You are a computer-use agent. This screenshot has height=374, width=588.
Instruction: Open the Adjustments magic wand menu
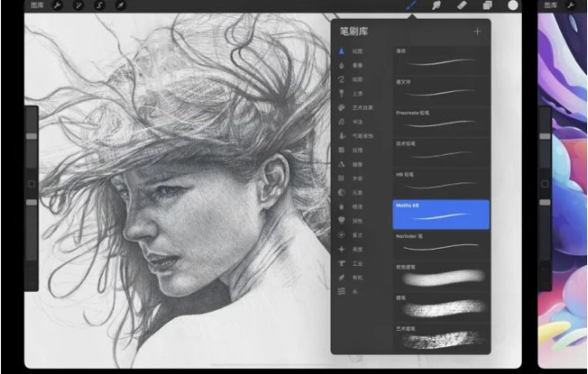79,5
